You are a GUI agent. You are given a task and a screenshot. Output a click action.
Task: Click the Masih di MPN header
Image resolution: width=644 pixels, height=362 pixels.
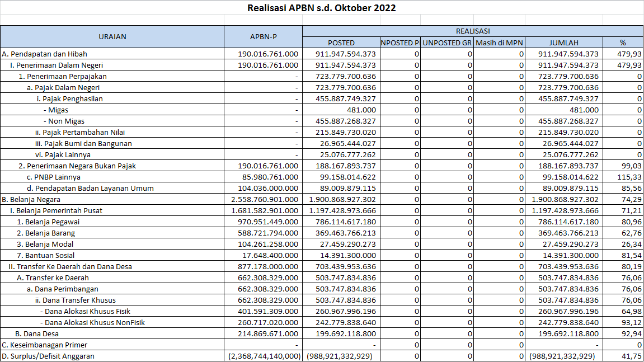[499, 43]
